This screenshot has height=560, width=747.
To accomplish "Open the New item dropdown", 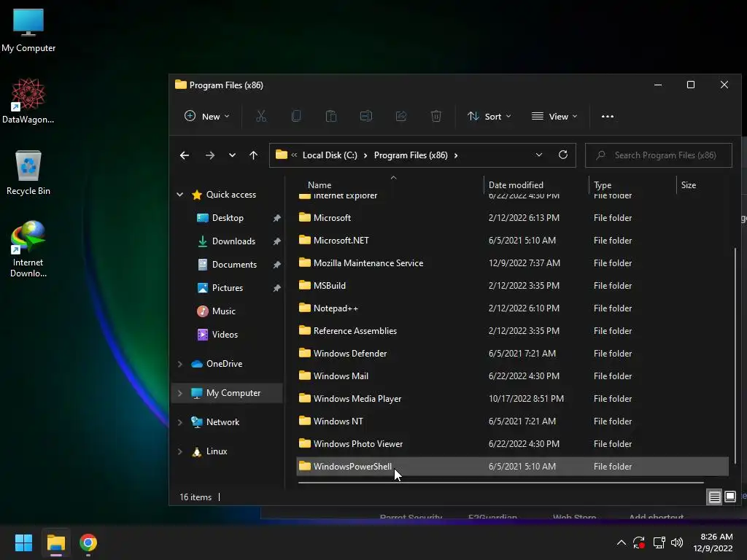I will (206, 116).
